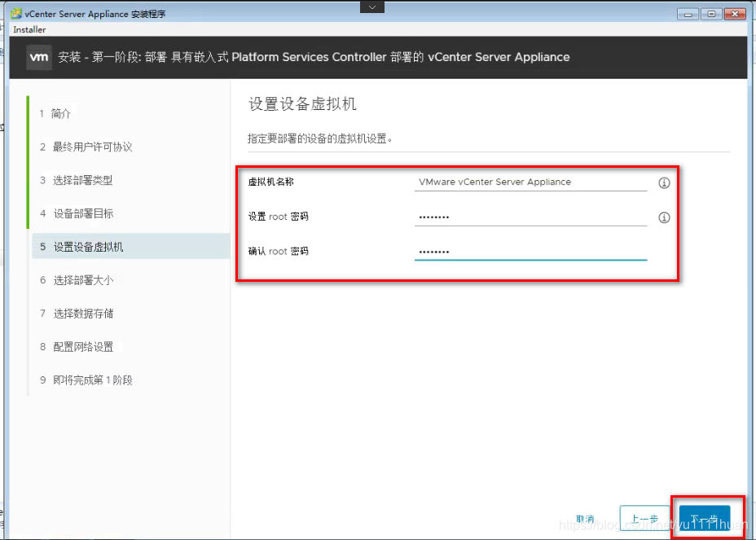756x540 pixels.
Task: Minimize the installer window
Action: [688, 14]
